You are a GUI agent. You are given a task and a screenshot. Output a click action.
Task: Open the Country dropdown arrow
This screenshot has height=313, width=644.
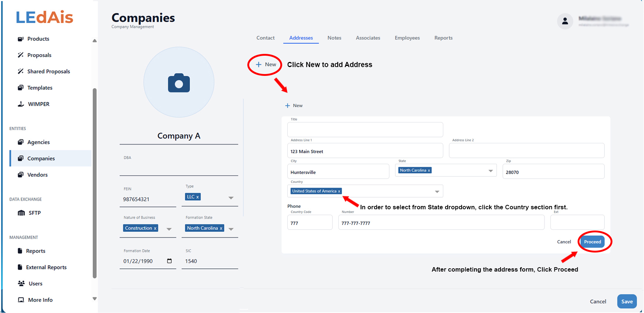(x=437, y=192)
